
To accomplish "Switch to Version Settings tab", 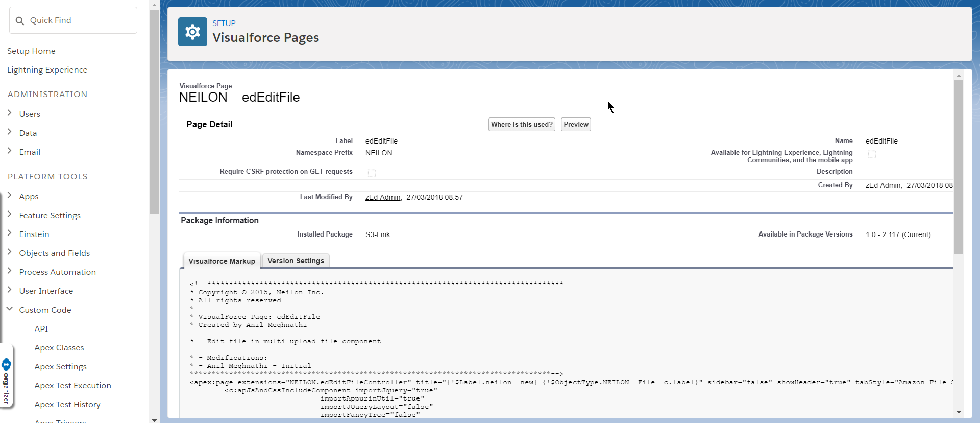I will click(x=296, y=261).
